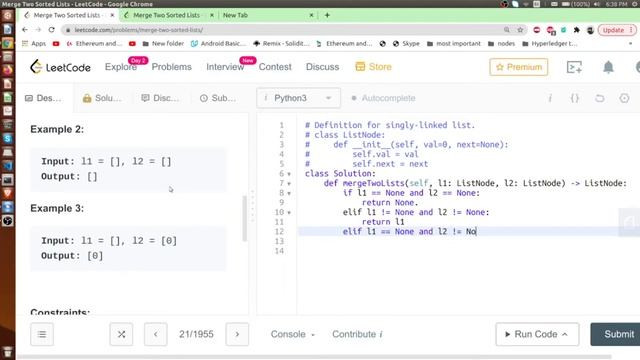Open the Android Basic bookmark
The height and width of the screenshot is (360, 640).
tap(218, 43)
